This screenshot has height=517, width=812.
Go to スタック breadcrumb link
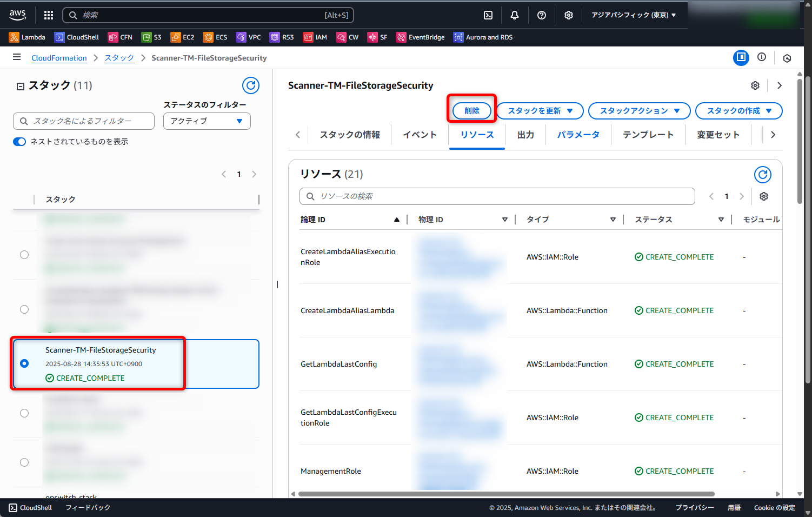pyautogui.click(x=119, y=58)
